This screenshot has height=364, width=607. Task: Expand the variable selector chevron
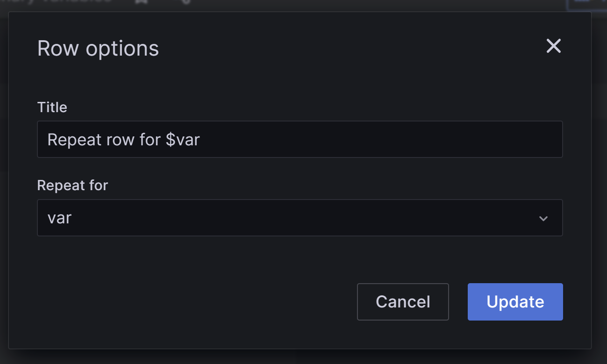coord(543,218)
